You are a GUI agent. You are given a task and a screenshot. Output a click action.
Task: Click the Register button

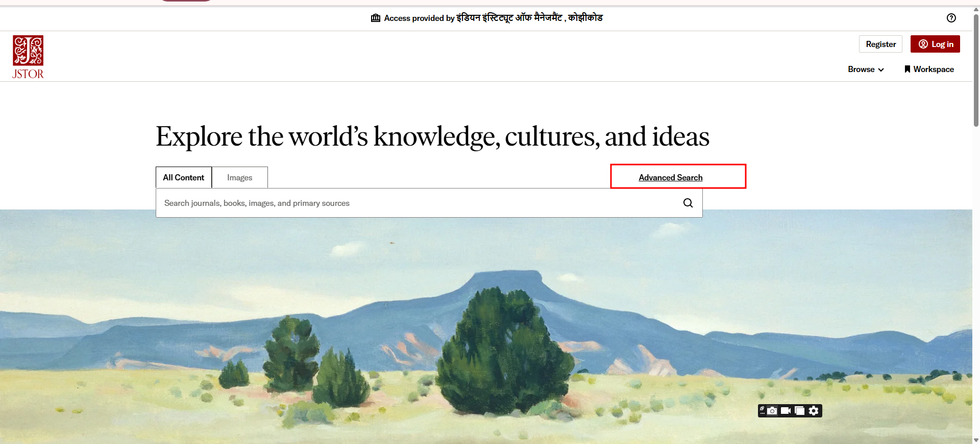click(881, 44)
